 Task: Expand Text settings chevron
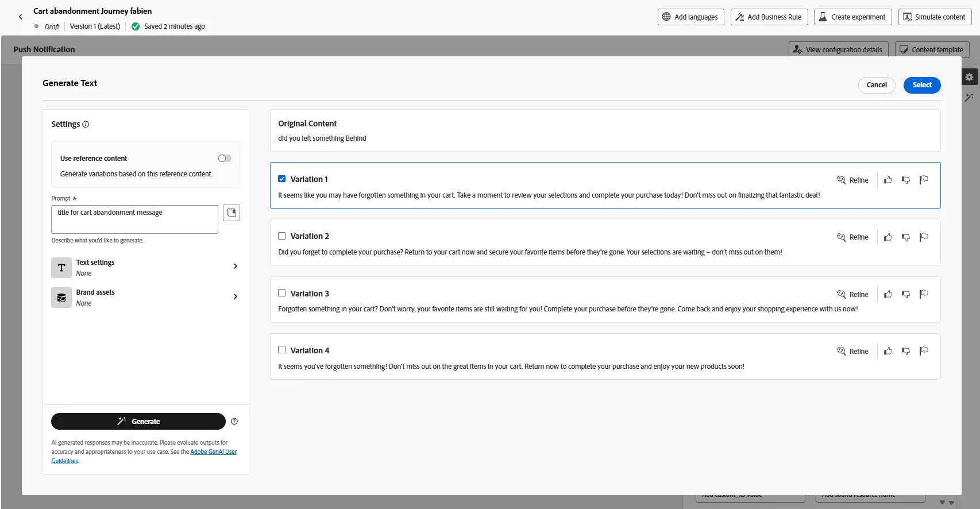pos(236,266)
